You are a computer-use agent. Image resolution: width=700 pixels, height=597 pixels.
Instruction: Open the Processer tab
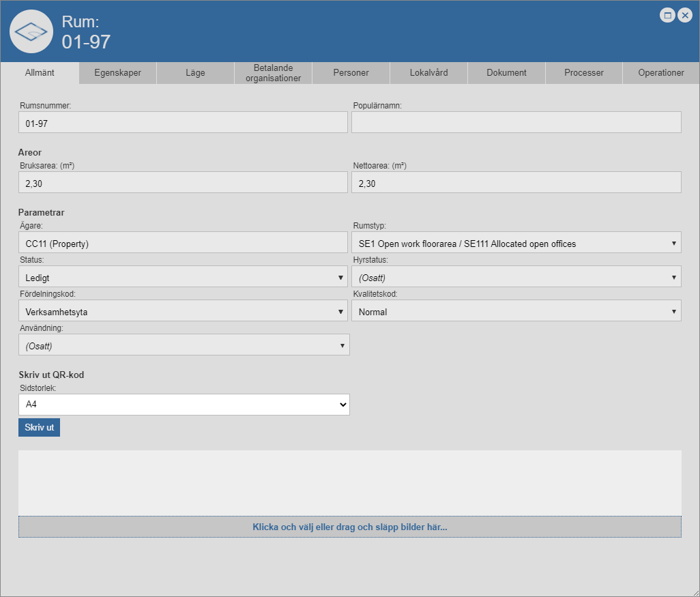tap(584, 73)
